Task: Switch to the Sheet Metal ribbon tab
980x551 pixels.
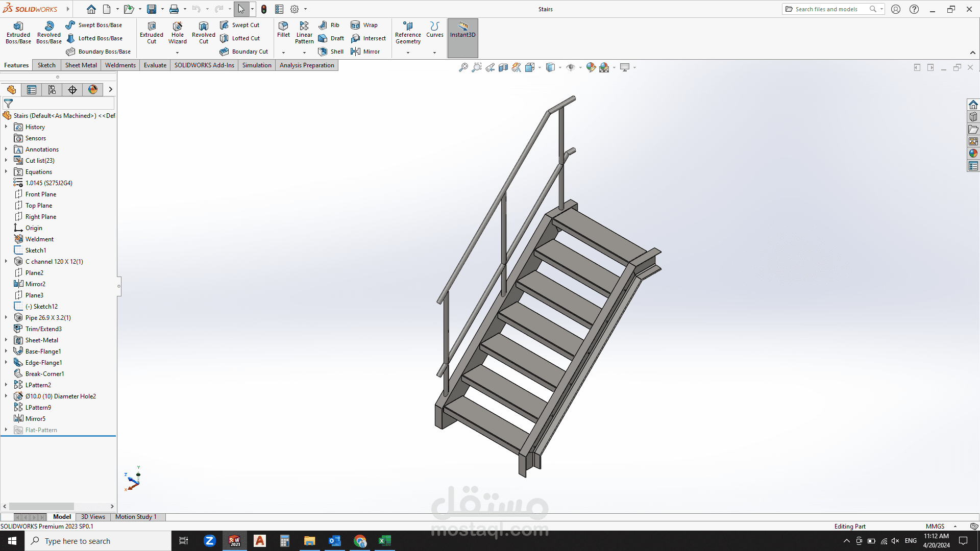Action: pos(81,65)
